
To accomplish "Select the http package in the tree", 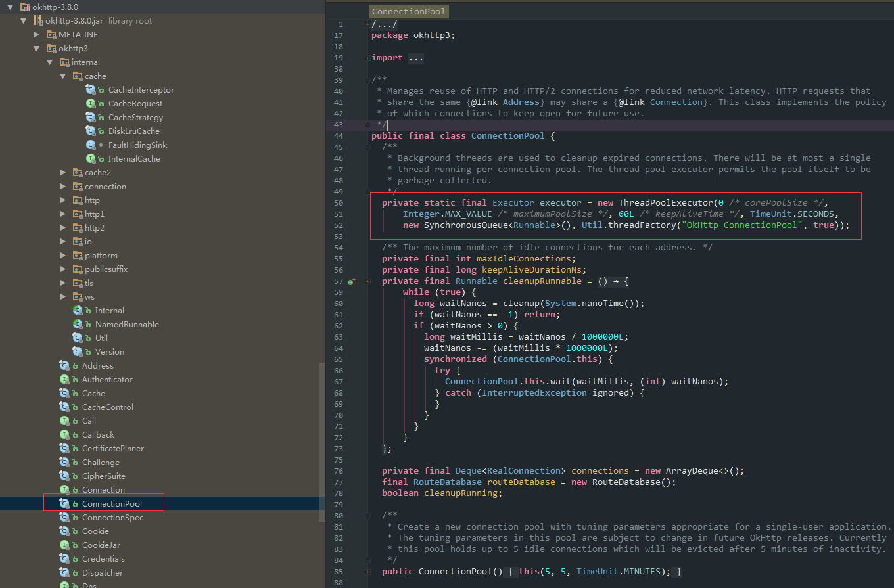I will pos(92,200).
